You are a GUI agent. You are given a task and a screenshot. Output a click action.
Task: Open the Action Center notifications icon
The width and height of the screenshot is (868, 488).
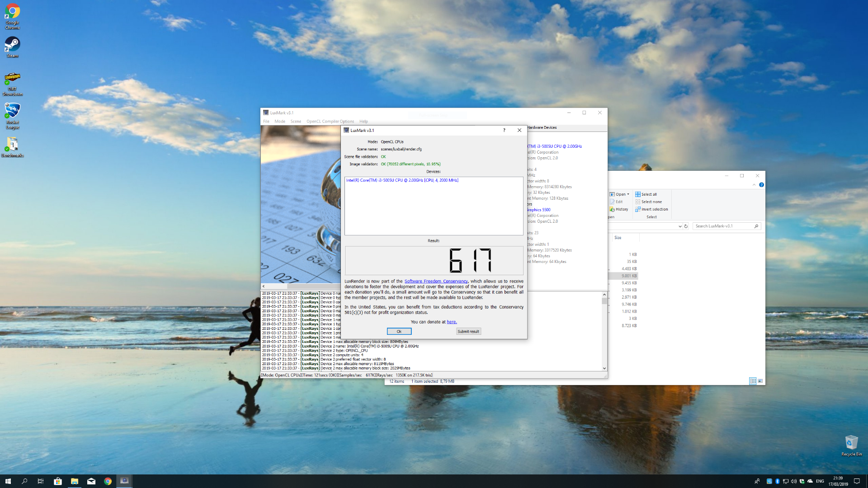857,481
